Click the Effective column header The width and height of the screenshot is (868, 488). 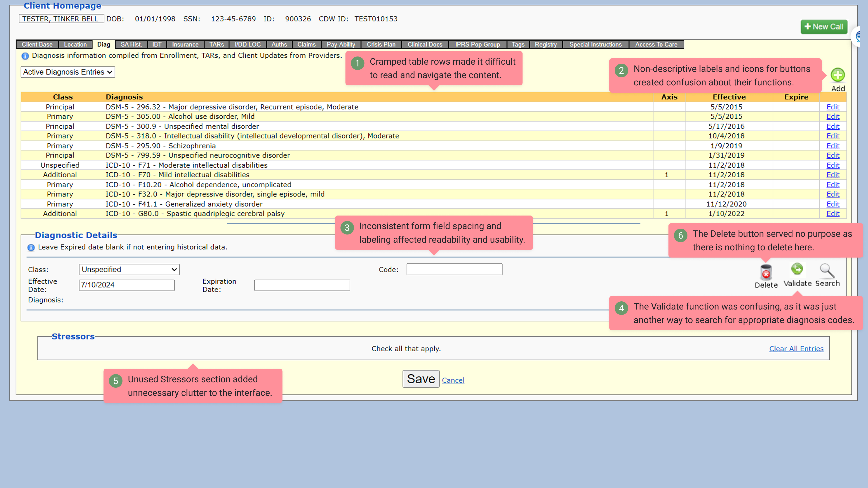729,97
